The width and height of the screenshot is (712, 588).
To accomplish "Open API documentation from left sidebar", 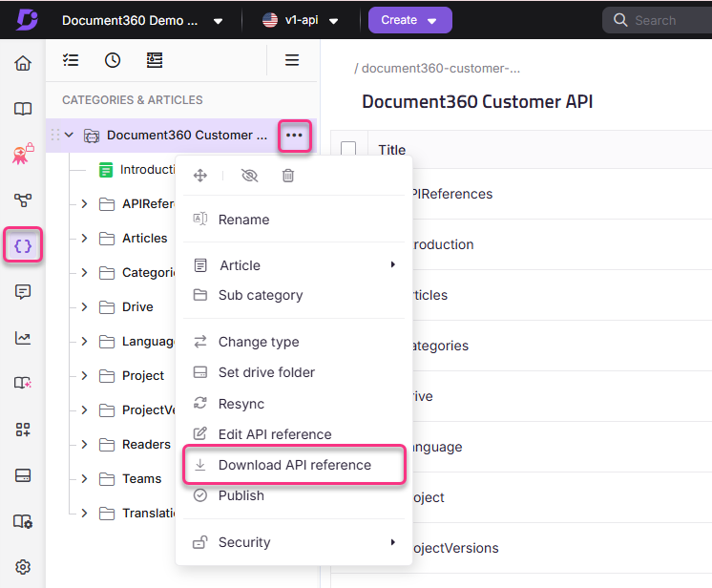I will (24, 246).
